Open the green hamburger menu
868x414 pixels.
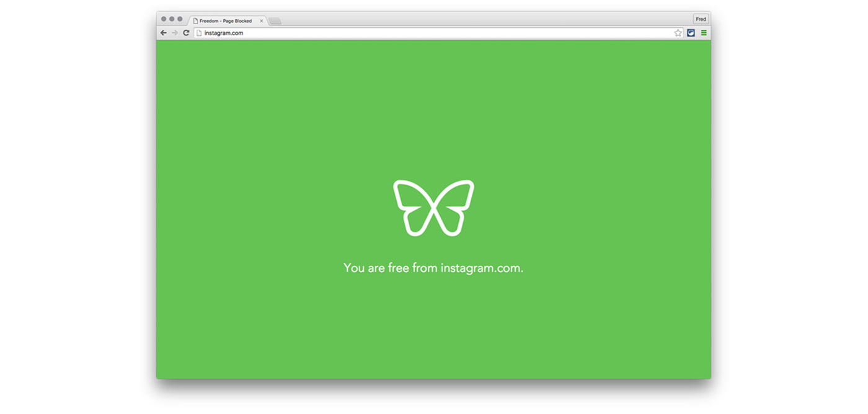point(704,33)
